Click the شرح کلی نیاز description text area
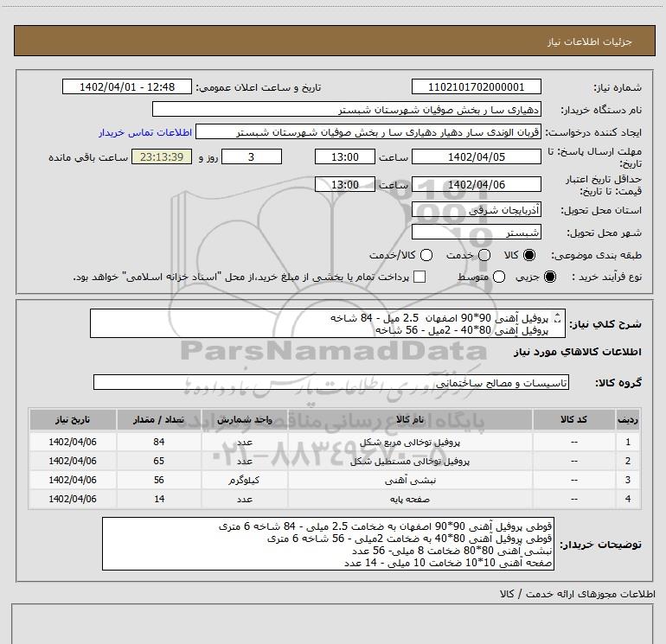 [x=328, y=323]
